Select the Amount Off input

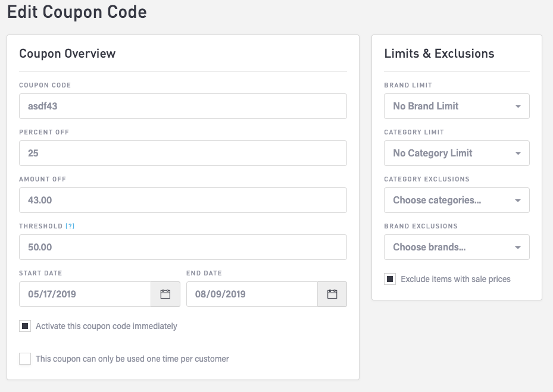[183, 200]
